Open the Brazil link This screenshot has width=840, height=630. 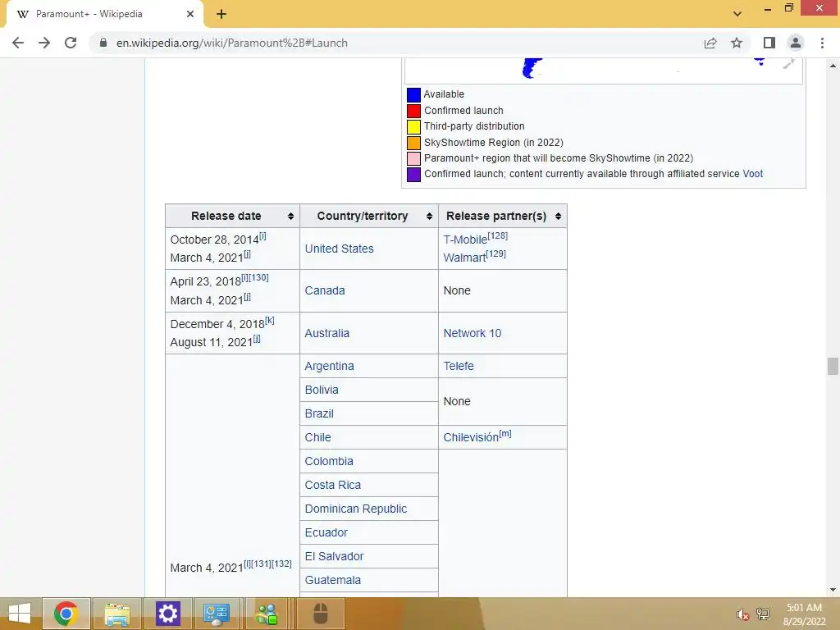click(x=319, y=413)
